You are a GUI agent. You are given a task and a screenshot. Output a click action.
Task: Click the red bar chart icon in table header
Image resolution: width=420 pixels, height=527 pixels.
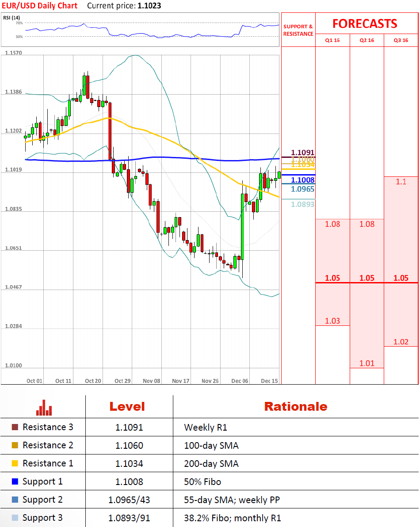click(x=44, y=408)
